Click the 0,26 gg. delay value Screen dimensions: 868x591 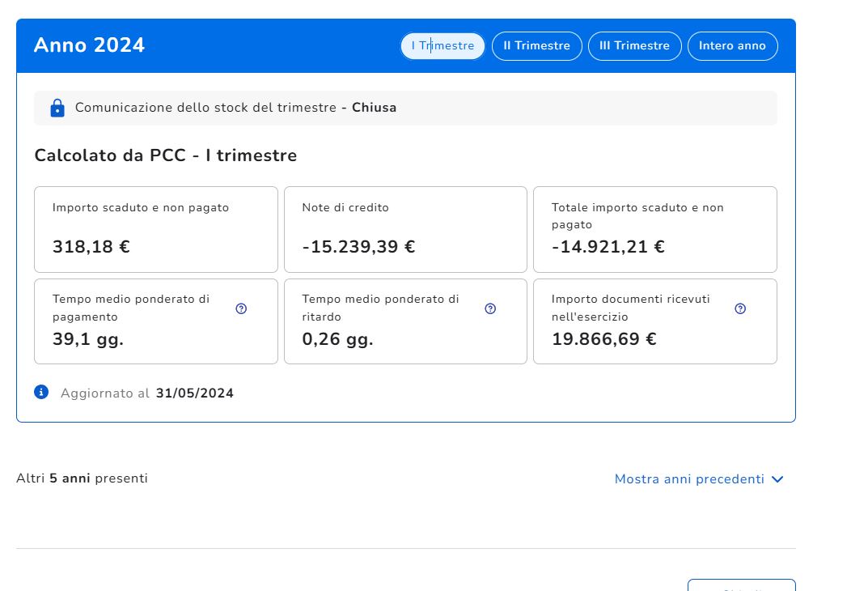pos(337,339)
